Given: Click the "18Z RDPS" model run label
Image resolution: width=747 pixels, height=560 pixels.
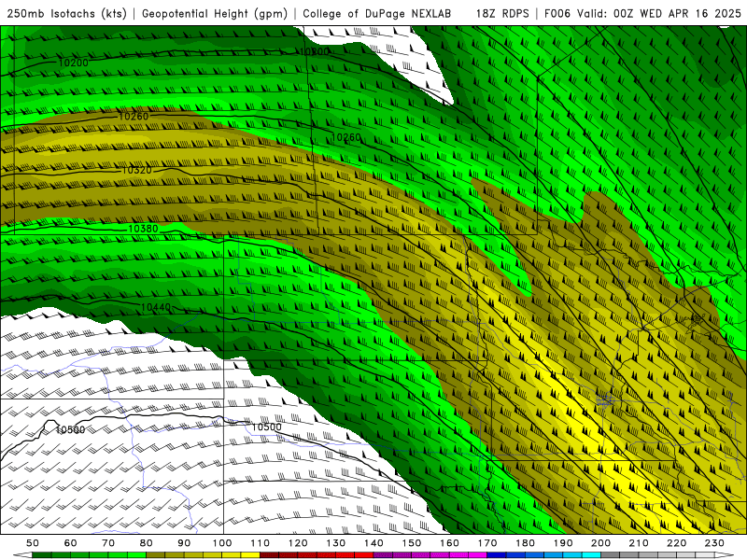Looking at the screenshot, I should coord(502,13).
